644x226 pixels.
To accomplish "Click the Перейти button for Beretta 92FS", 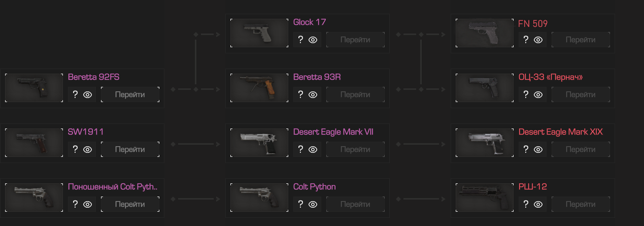I will click(130, 94).
